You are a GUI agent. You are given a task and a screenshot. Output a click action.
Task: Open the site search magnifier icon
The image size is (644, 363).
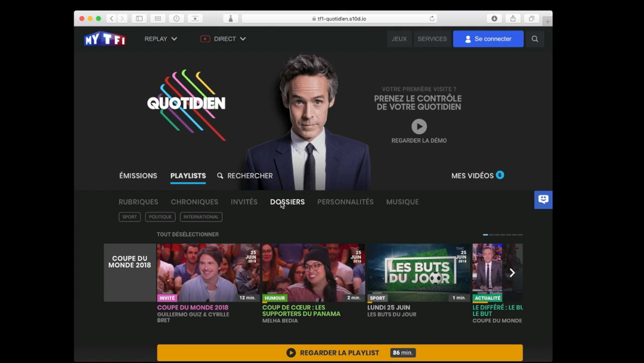tap(535, 39)
